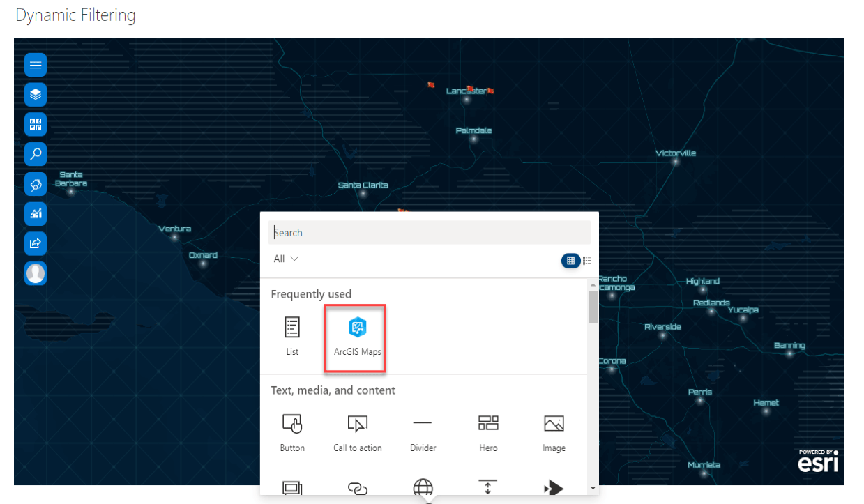The width and height of the screenshot is (864, 504).
Task: Click the Dynamic Filtering page title
Action: click(x=75, y=15)
